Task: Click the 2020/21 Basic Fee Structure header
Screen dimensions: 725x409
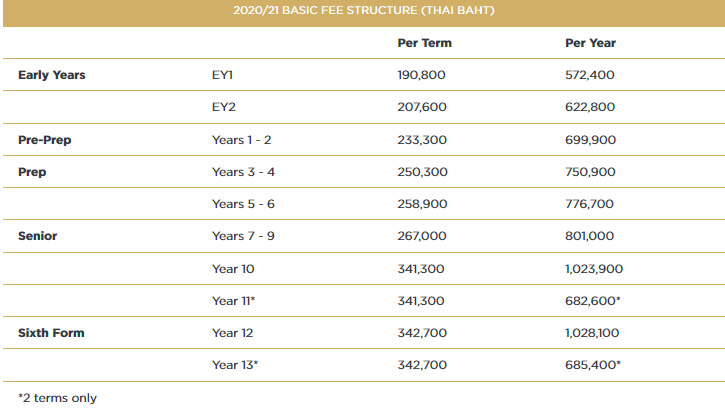Action: click(362, 11)
